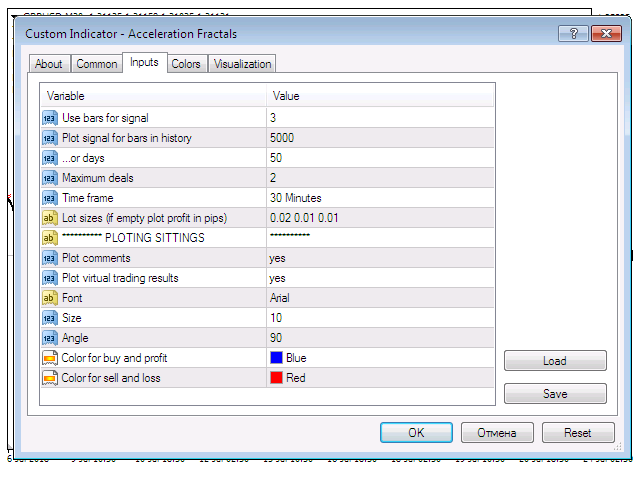Click the color icon beside Color for buy and profit
Screen dimensions: 640x480
point(49,358)
